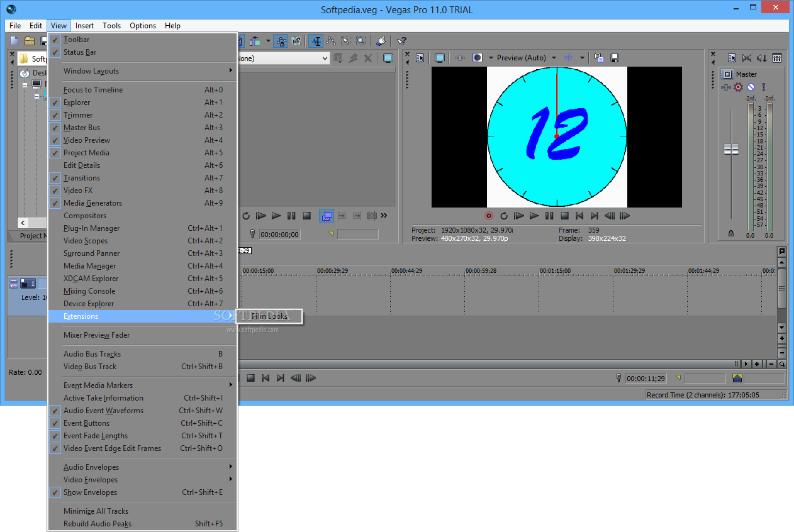The image size is (794, 532).
Task: Choose Film Looks from the Extensions submenu
Action: (x=269, y=316)
